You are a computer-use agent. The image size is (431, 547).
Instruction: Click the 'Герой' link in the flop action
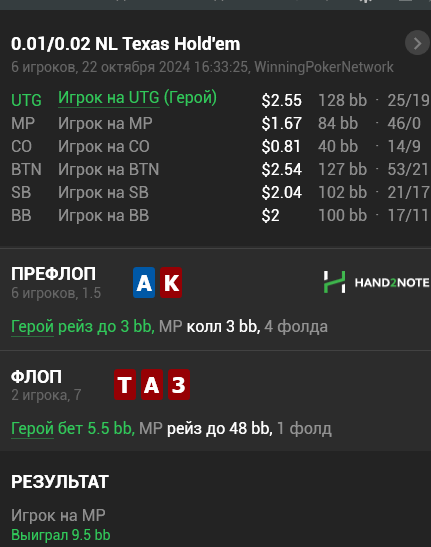[32, 429]
